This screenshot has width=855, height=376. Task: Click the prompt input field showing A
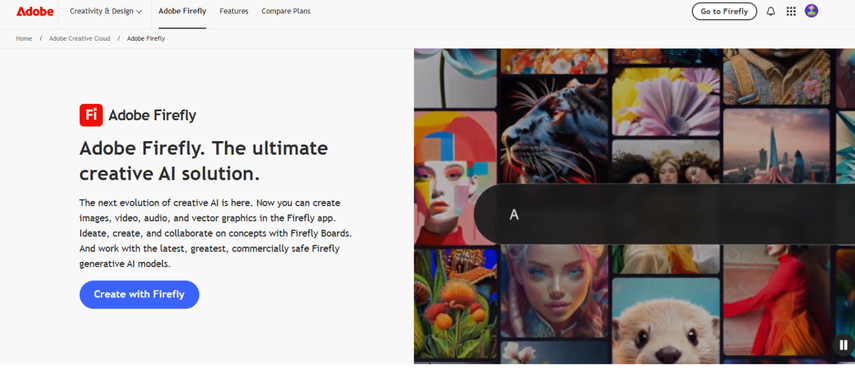(x=664, y=214)
